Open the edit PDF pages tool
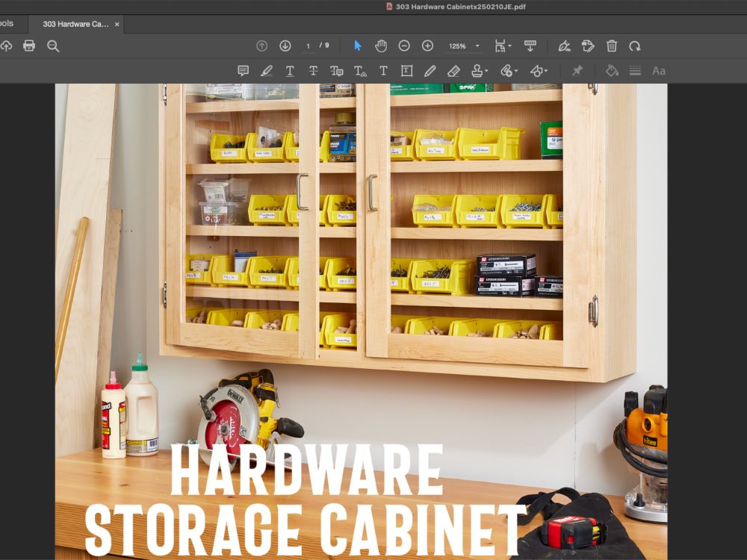747x560 pixels. (589, 46)
